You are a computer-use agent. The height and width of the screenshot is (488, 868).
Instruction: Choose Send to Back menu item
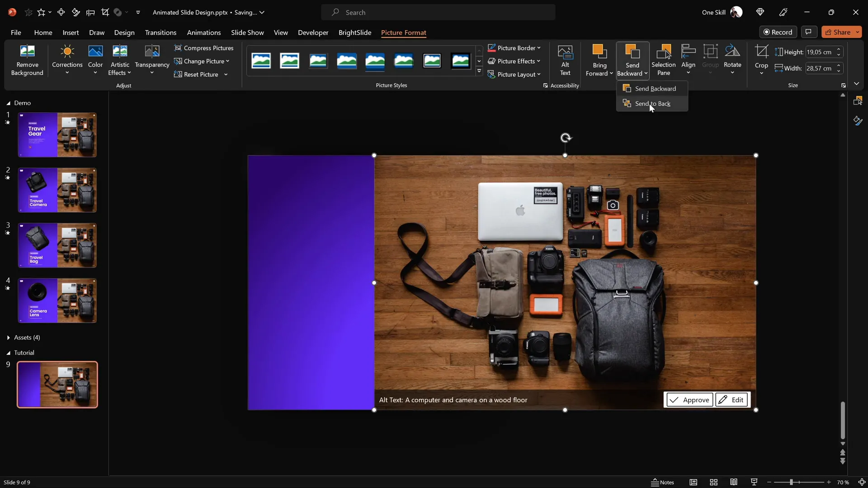(x=652, y=103)
